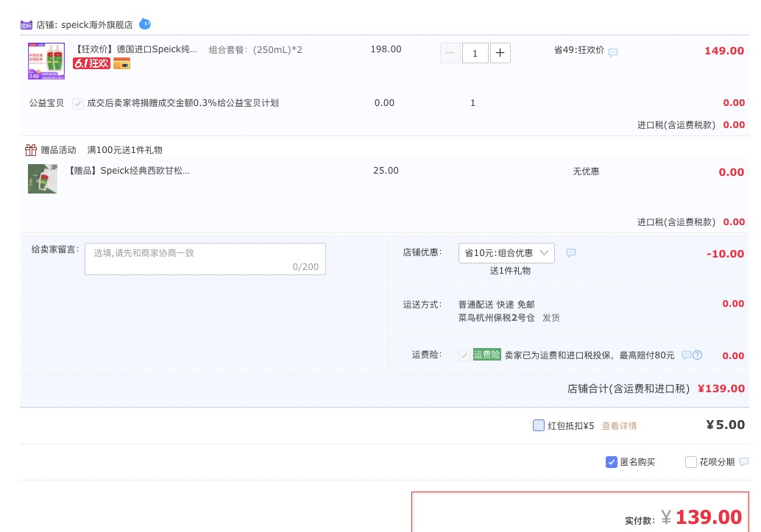Click the comment bubble icon after 最高赔付80元
Image resolution: width=761 pixels, height=532 pixels.
(x=686, y=355)
